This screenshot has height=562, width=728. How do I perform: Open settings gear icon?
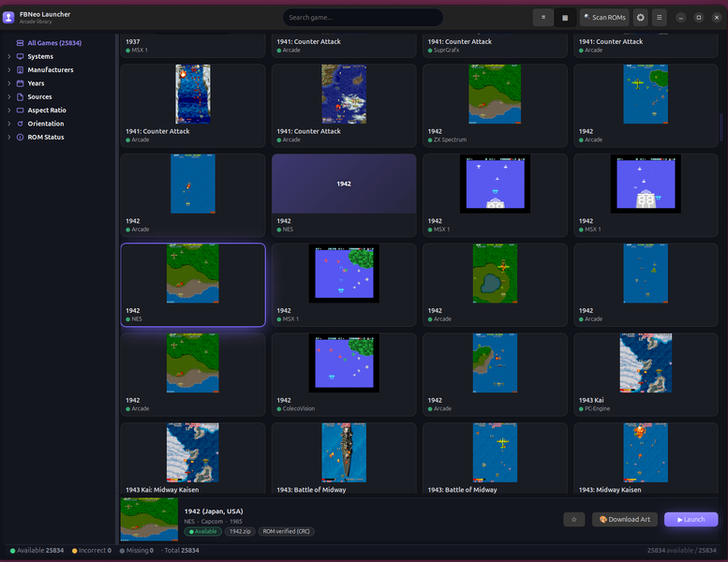coord(641,18)
